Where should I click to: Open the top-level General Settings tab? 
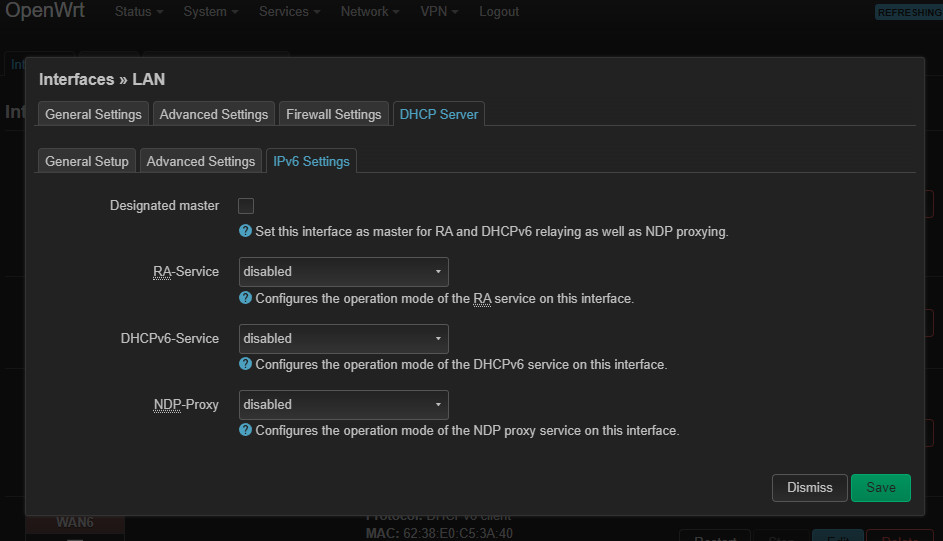(93, 114)
